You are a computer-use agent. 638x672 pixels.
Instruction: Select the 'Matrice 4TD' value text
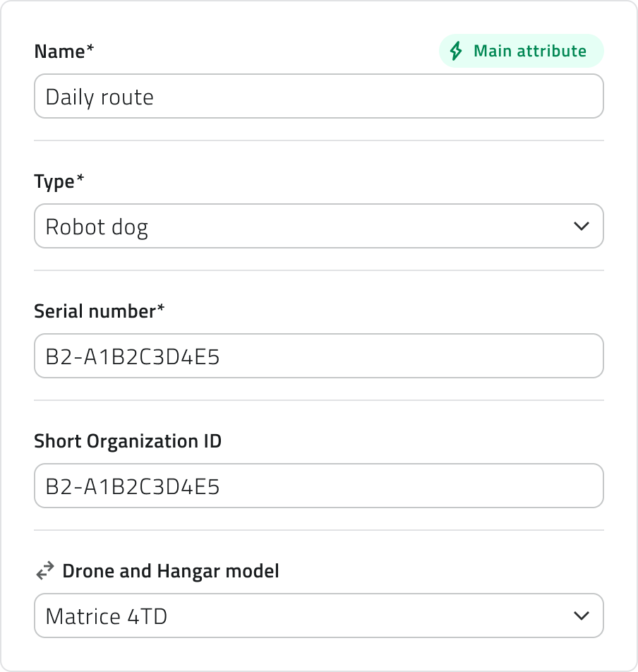pyautogui.click(x=106, y=617)
